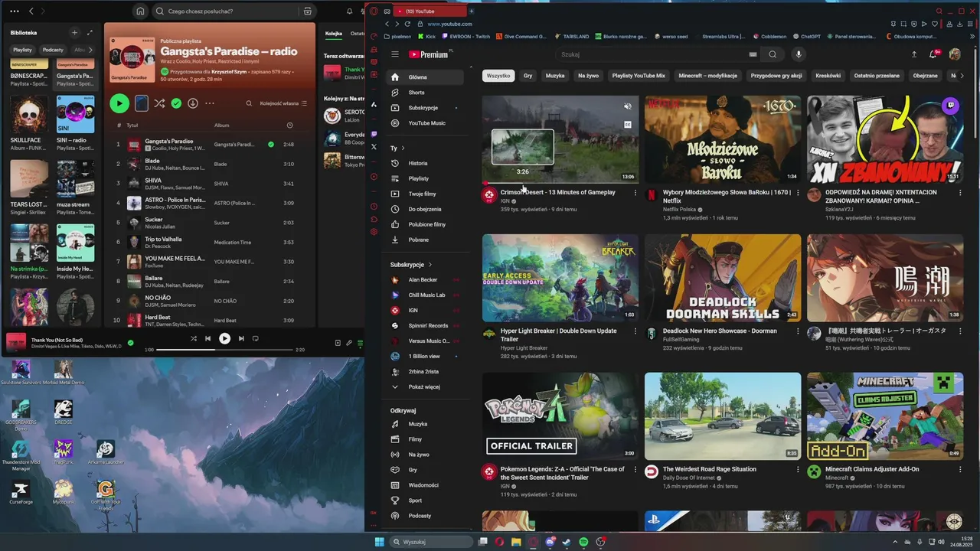Go back in Spotify navigation
The image size is (980, 551).
[x=31, y=11]
